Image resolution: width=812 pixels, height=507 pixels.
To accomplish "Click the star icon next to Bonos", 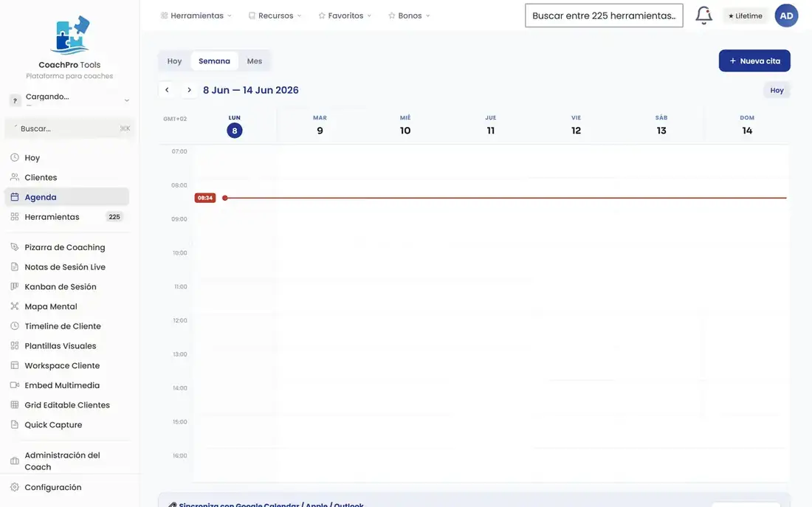I will pos(391,15).
